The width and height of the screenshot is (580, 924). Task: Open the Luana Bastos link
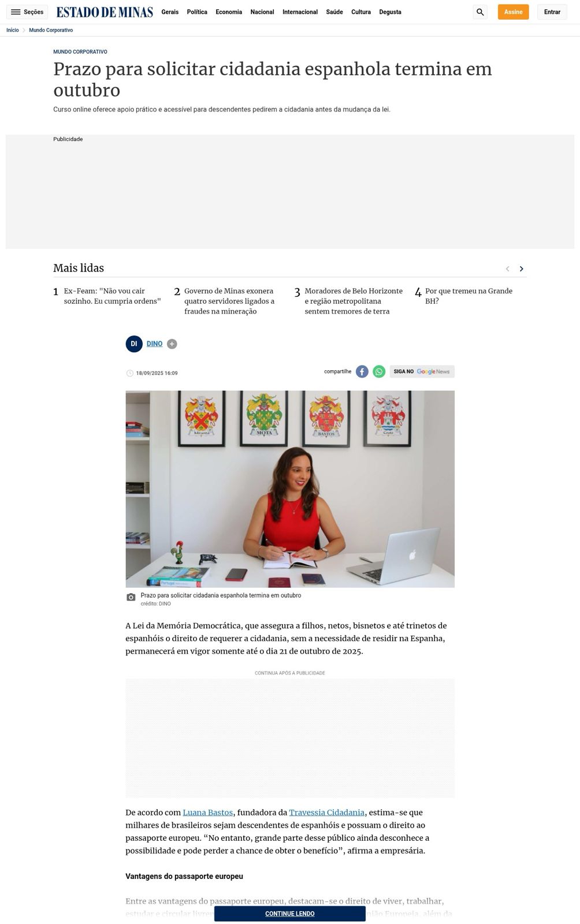(208, 813)
